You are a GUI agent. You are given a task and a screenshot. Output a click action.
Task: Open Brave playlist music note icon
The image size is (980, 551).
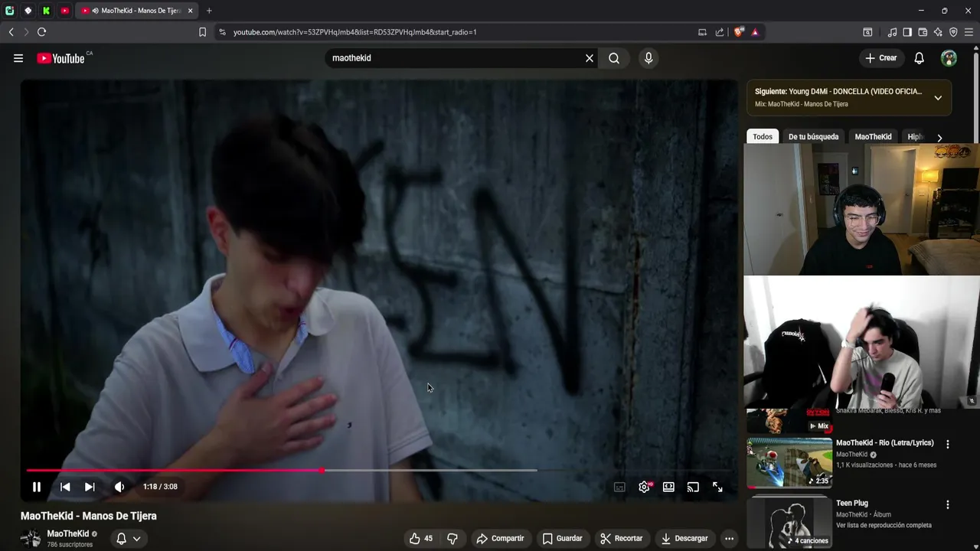pos(892,32)
